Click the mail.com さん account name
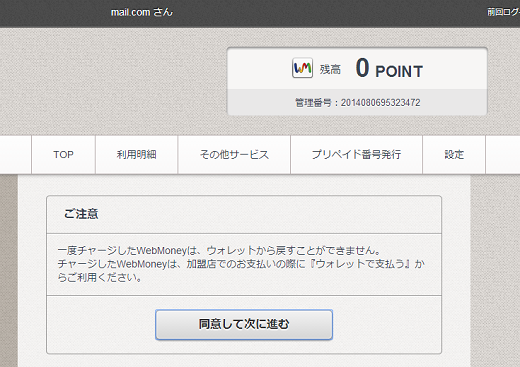520x367 pixels. [x=142, y=12]
